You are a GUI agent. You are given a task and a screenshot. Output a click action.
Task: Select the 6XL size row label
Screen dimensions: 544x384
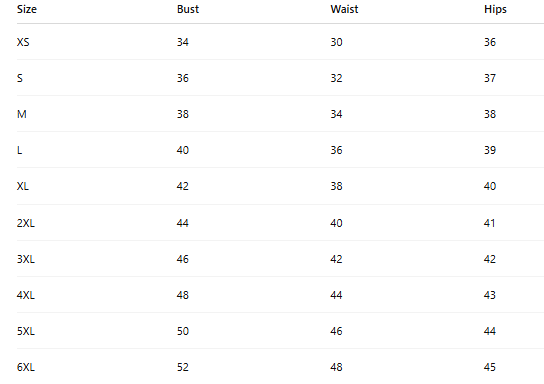[x=26, y=367]
